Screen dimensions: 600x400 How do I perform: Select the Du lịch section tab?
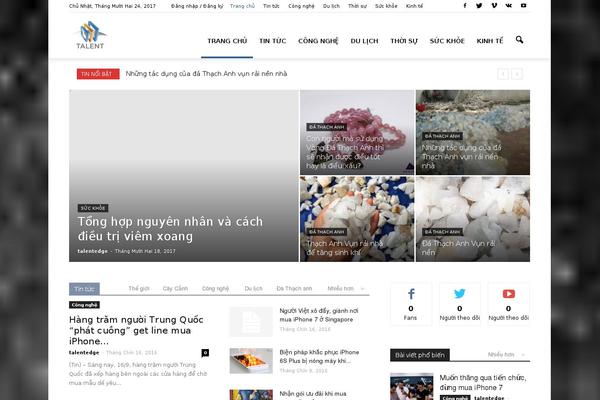(x=253, y=289)
